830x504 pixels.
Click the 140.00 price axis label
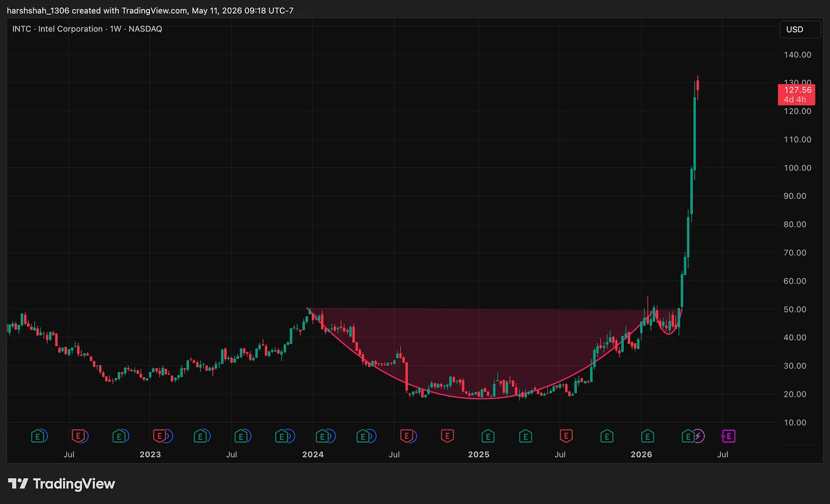797,55
